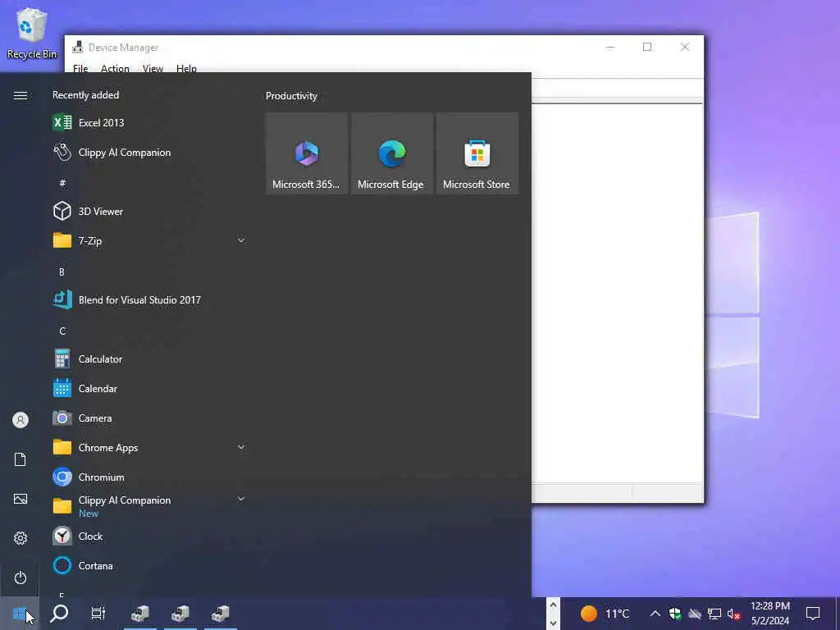
Task: Open 3D Viewer app
Action: [x=149, y=211]
